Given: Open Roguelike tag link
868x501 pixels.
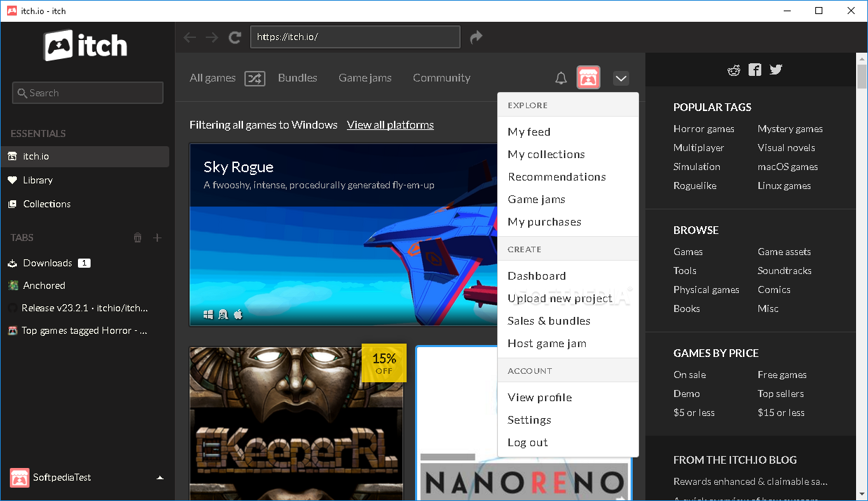Looking at the screenshot, I should pos(695,186).
